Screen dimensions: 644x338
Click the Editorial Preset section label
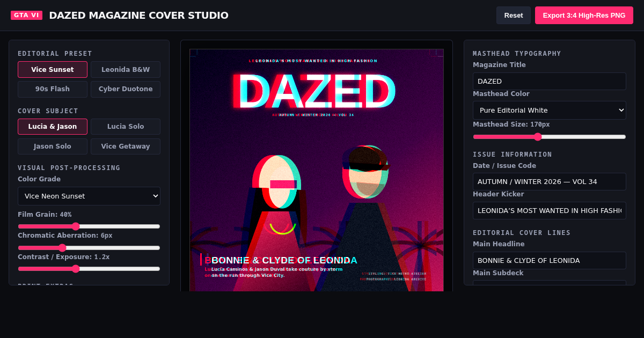(55, 54)
